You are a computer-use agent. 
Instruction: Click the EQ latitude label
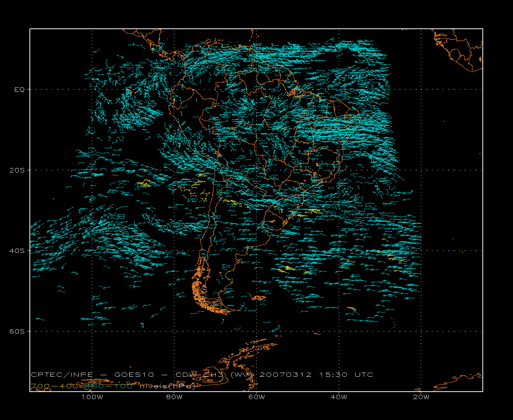tap(19, 90)
